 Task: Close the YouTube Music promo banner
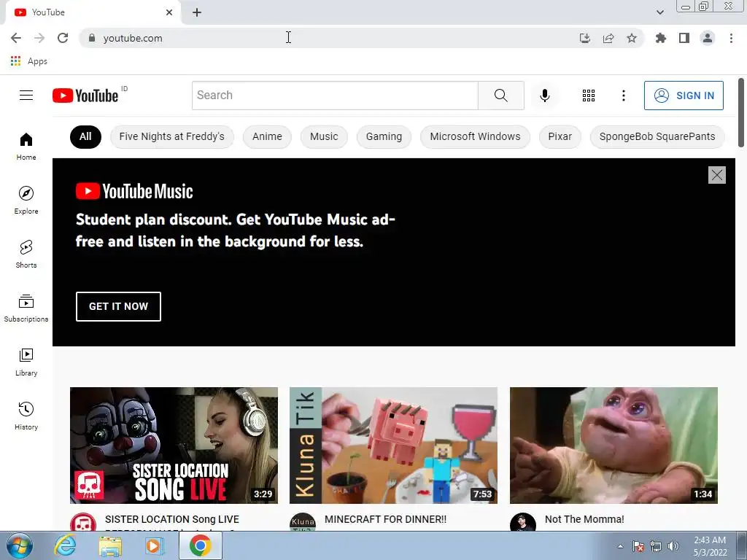coord(716,175)
